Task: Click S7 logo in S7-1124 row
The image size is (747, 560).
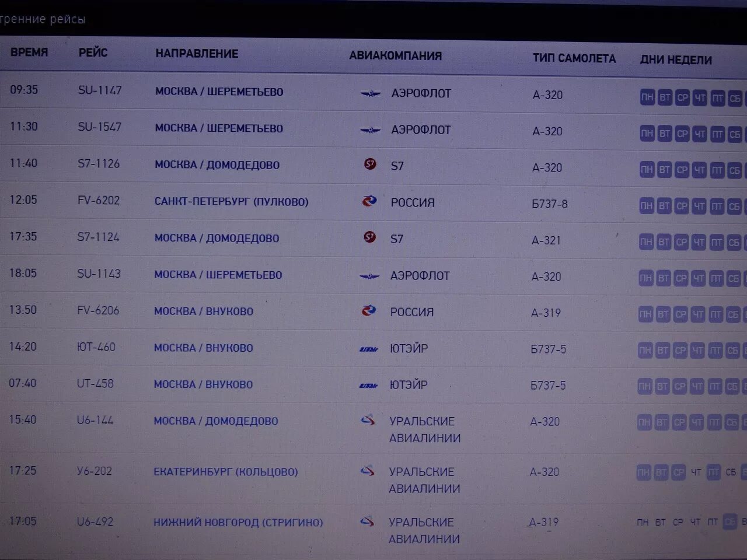Action: point(369,237)
